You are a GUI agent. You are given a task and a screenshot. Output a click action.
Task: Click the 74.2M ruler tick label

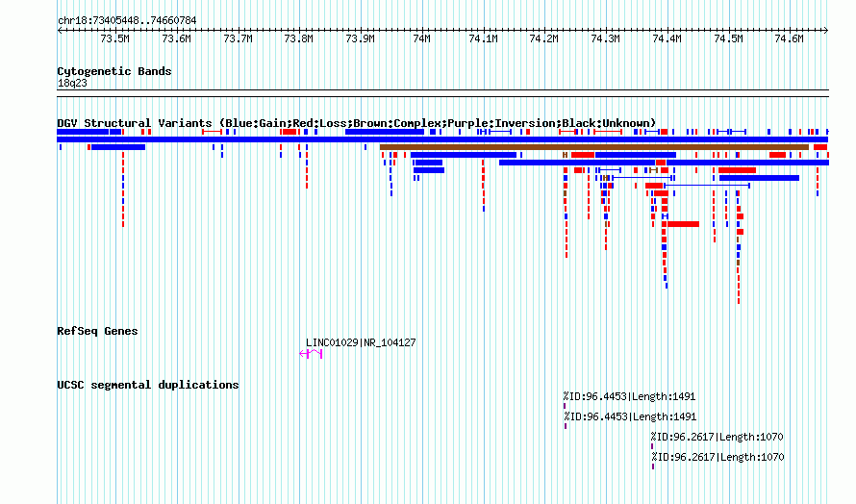tap(543, 38)
